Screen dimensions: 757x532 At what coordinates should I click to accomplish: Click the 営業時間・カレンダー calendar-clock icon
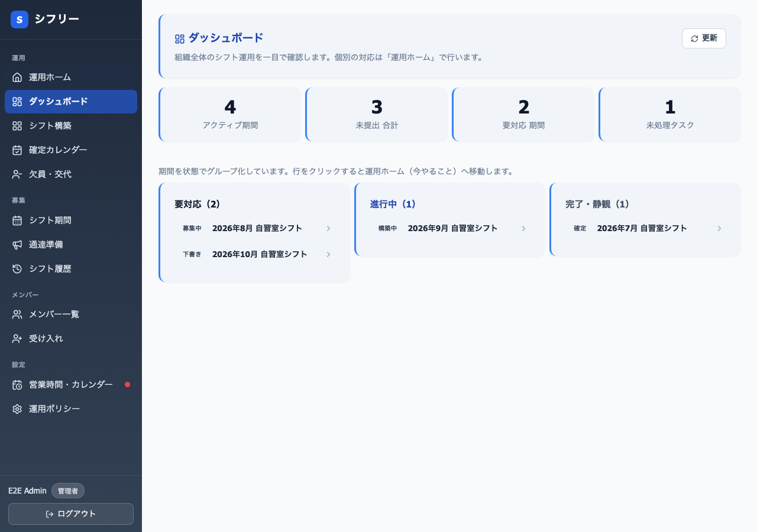coord(17,385)
